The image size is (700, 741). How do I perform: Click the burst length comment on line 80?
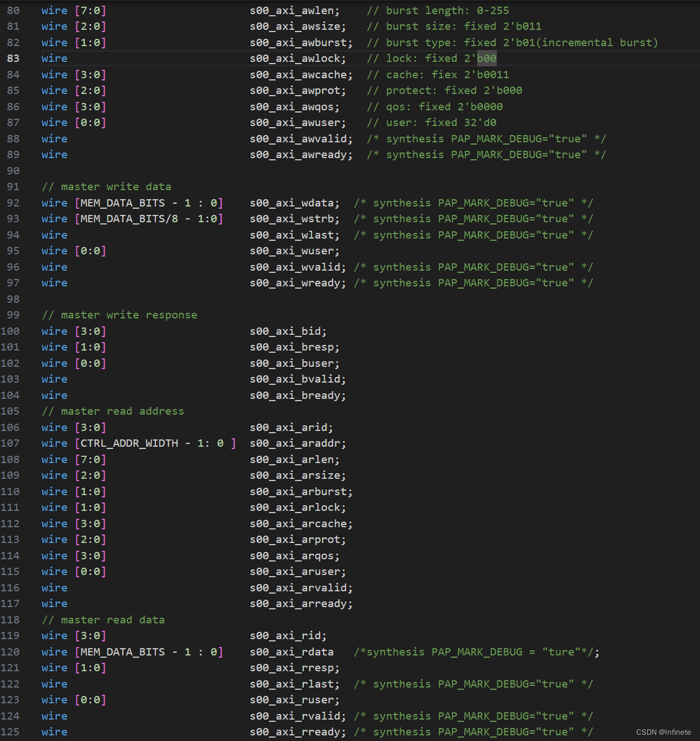point(438,10)
